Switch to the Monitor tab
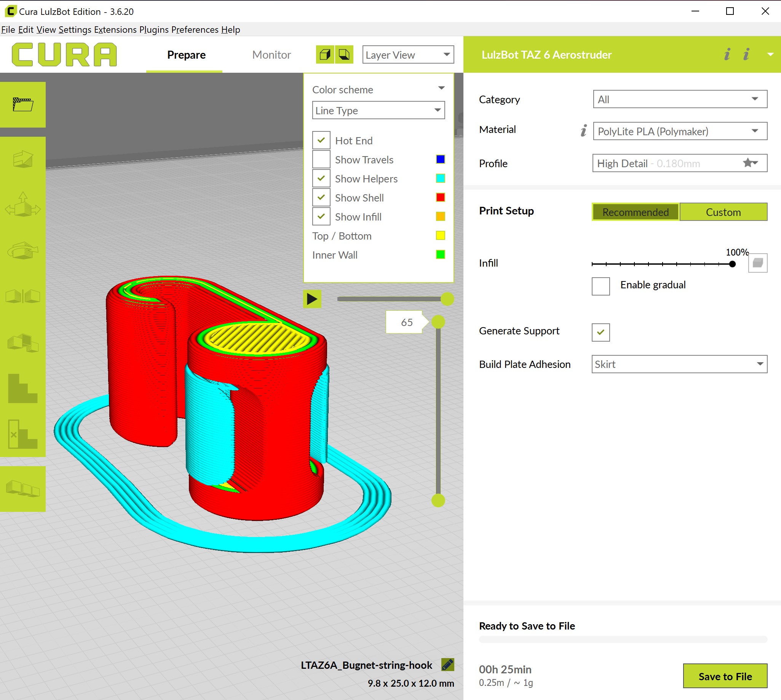 pos(272,54)
